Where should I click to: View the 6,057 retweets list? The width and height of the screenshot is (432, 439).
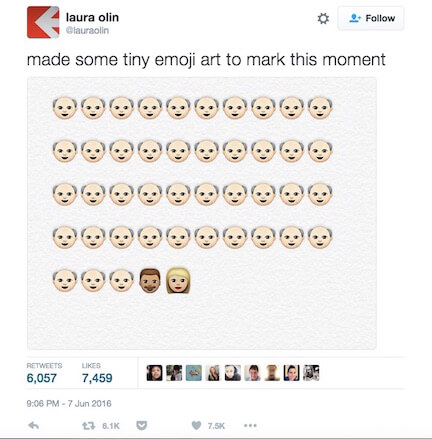point(44,373)
